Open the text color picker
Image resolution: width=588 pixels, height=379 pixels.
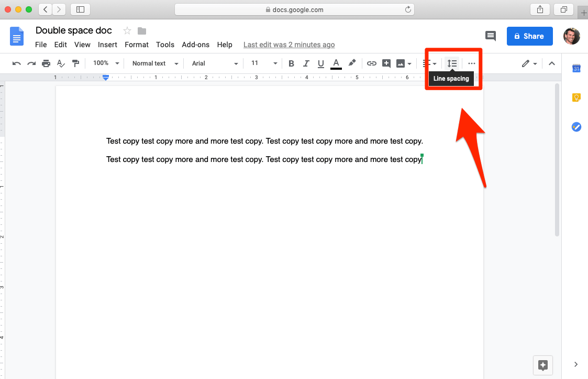(336, 63)
